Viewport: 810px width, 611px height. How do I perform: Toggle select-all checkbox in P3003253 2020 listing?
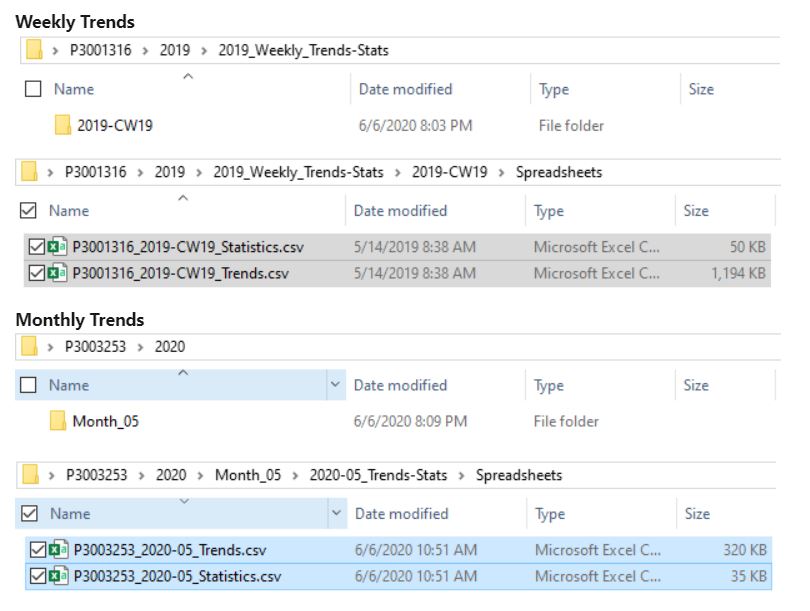pyautogui.click(x=28, y=385)
